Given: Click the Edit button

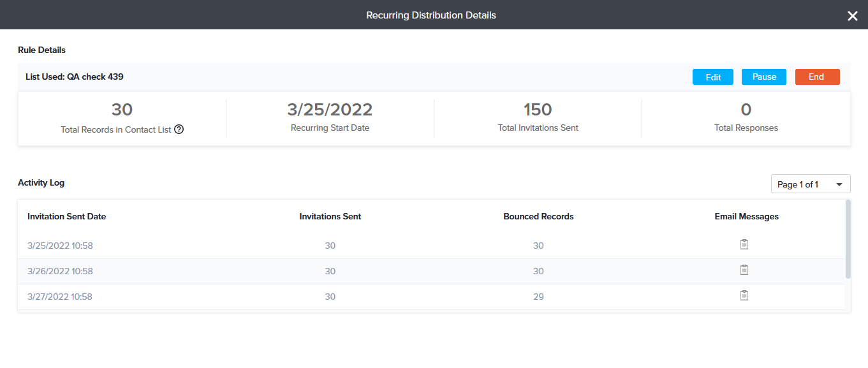Looking at the screenshot, I should (712, 77).
